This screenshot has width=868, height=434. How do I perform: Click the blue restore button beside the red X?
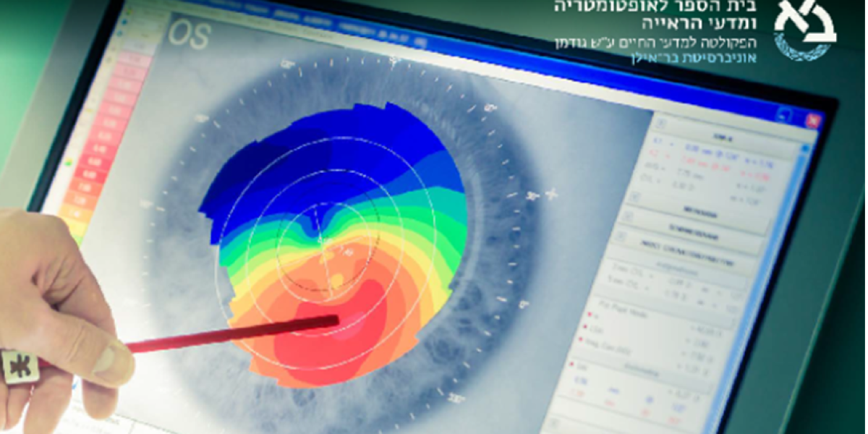click(x=785, y=114)
